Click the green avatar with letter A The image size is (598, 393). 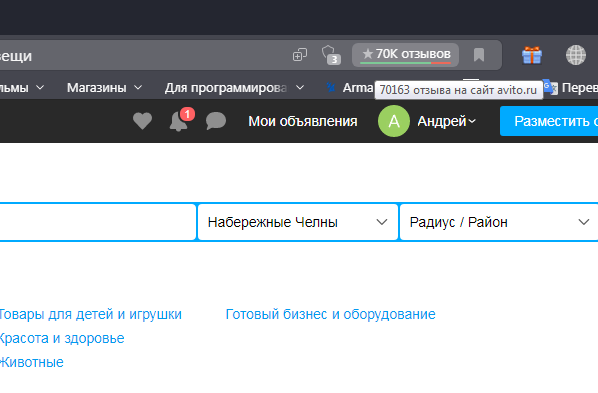pos(394,121)
